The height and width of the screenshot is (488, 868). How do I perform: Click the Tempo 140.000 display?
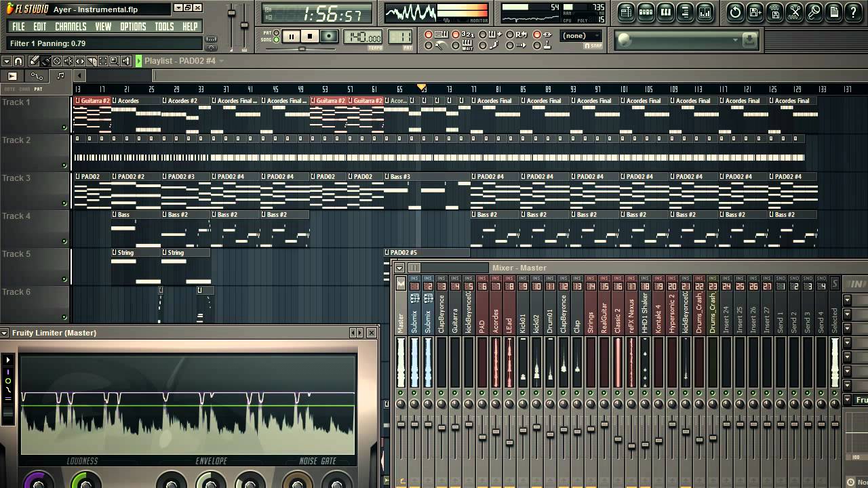tap(363, 37)
